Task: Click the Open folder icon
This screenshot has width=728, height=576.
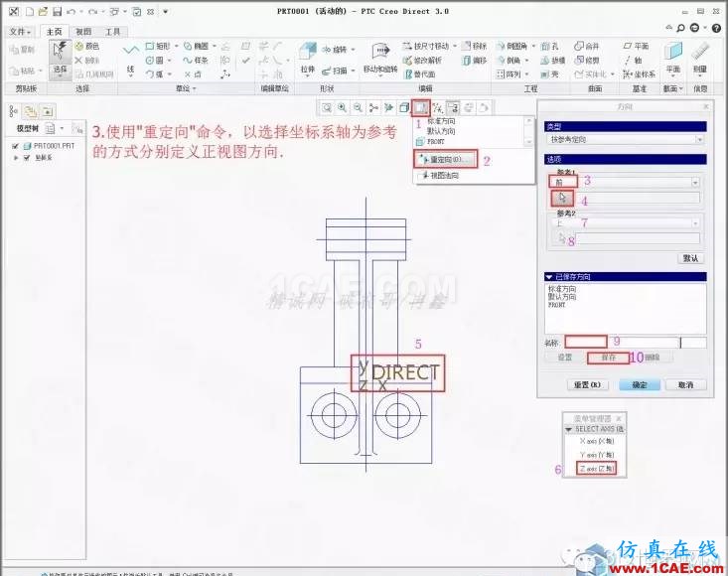Action: point(43,12)
